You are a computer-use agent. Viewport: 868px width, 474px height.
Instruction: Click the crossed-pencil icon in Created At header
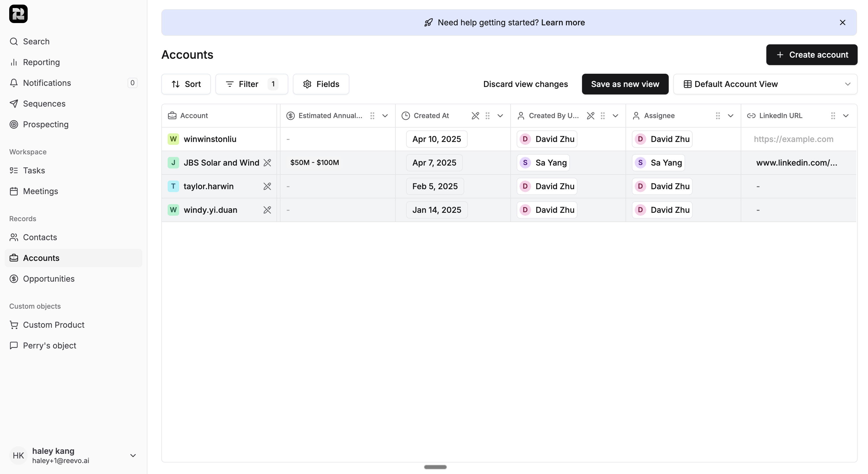(x=475, y=115)
